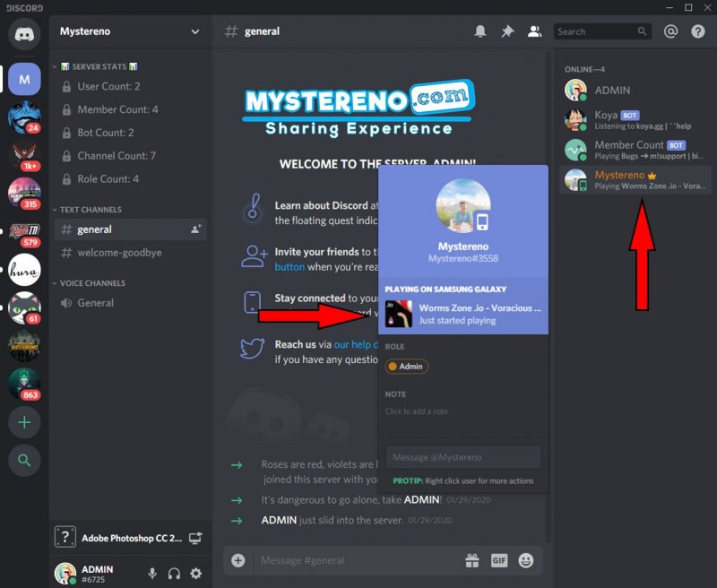Open notification settings bell icon

pos(480,31)
